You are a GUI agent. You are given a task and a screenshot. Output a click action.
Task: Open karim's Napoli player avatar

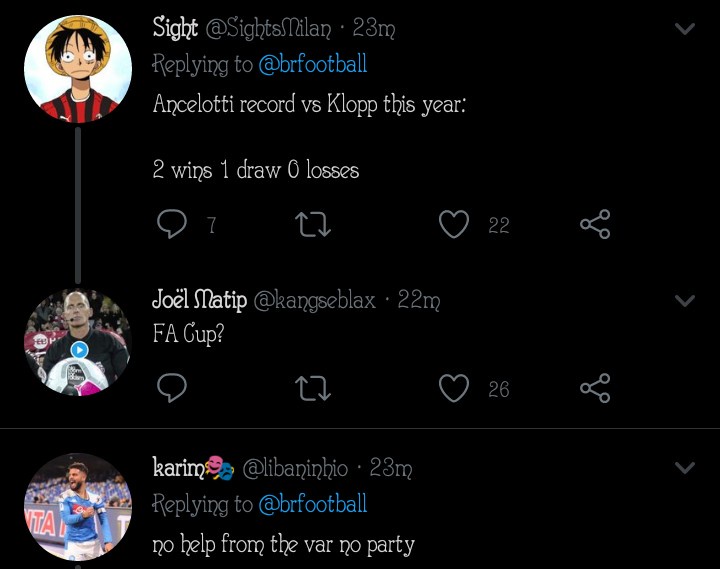pyautogui.click(x=78, y=507)
